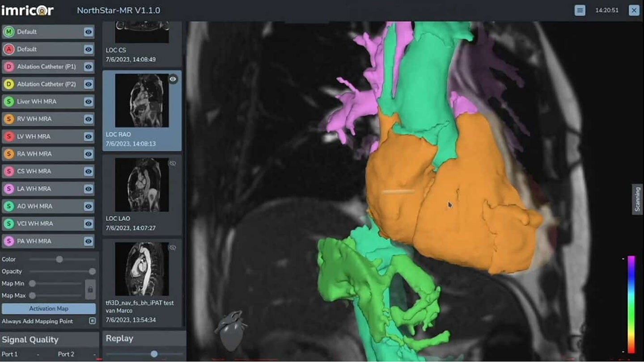Click the red A Default badge
This screenshot has width=644, height=362.
point(8,49)
